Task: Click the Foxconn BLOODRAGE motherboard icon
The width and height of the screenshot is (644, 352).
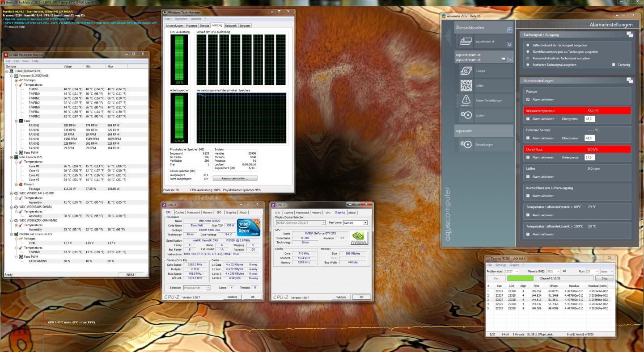Action: coord(17,76)
